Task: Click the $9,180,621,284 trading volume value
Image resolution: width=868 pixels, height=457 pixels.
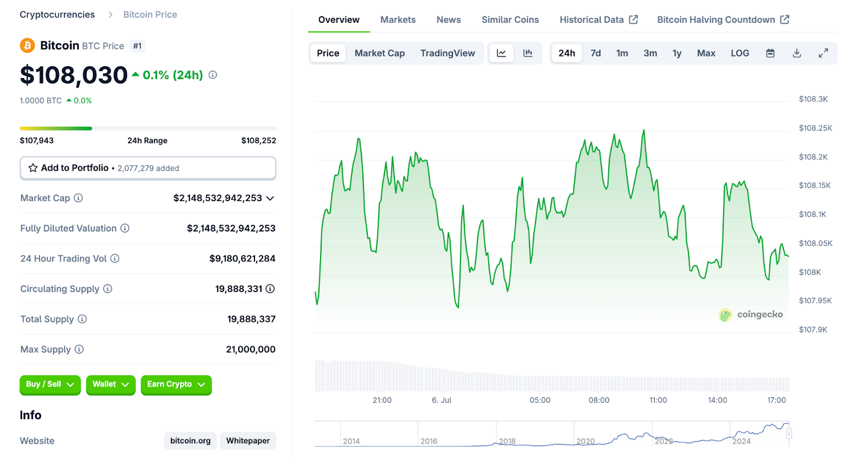Action: (x=242, y=259)
